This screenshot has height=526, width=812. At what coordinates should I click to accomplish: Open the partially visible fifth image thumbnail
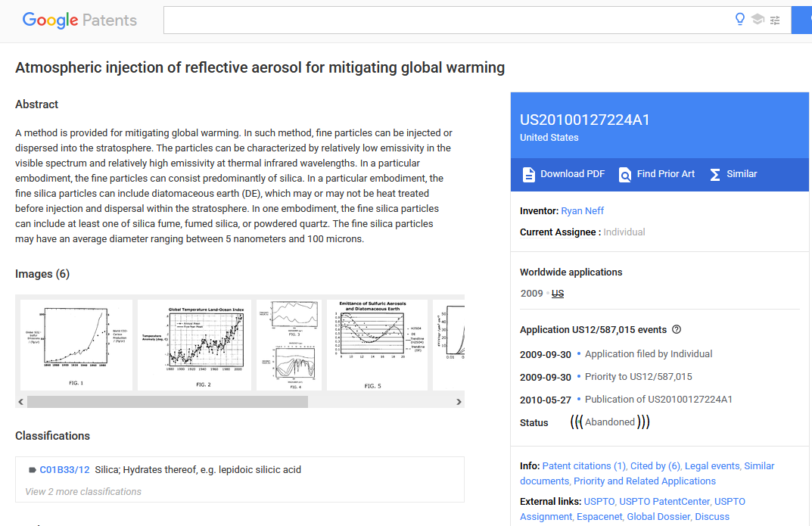click(449, 345)
